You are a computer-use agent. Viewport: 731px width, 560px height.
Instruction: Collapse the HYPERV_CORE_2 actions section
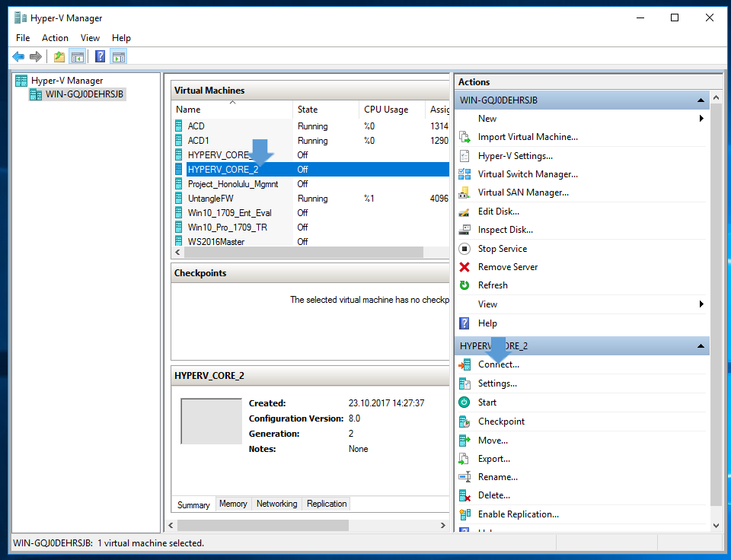[x=701, y=346]
